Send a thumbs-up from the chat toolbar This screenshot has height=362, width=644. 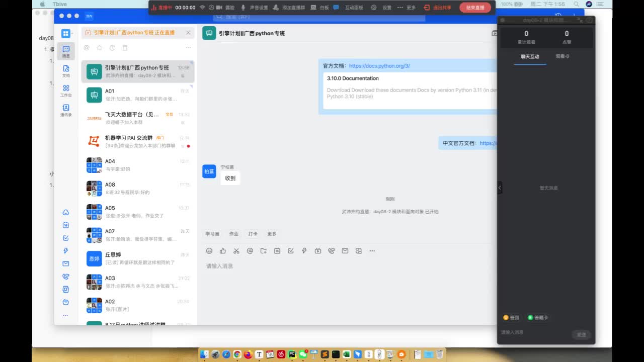tap(223, 251)
